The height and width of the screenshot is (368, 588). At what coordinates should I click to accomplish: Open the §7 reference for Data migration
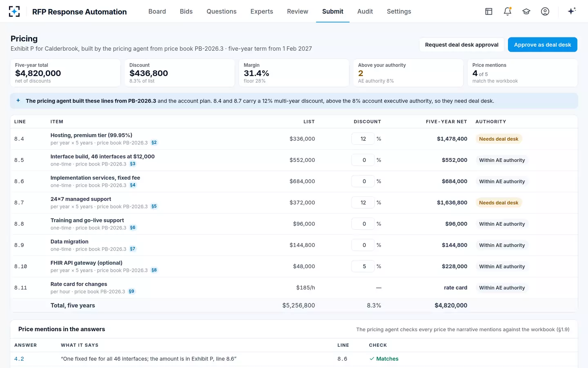click(x=133, y=249)
